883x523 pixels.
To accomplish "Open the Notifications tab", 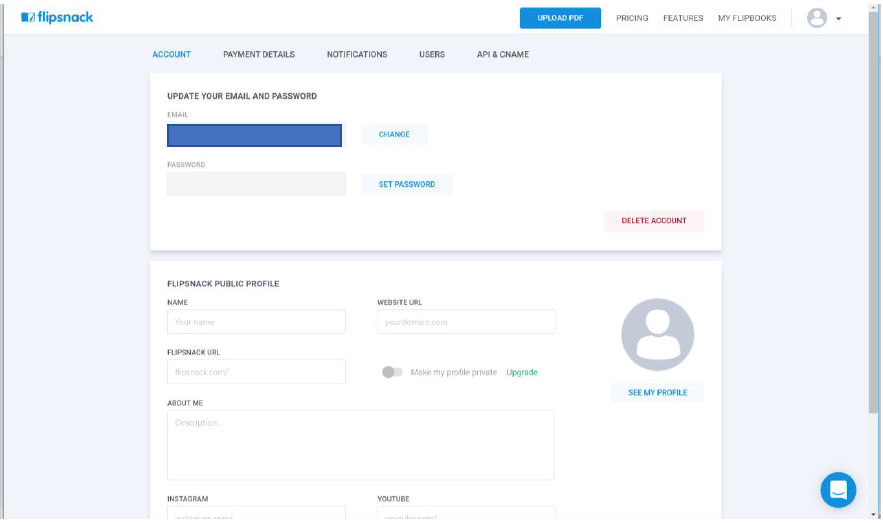I will tap(357, 55).
